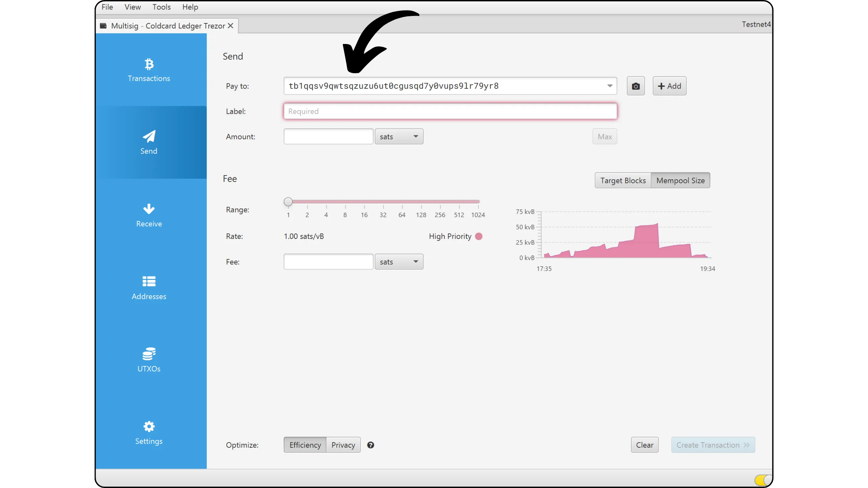Toggle the yellow connection switch in status bar
868x488 pixels.
coord(763,480)
